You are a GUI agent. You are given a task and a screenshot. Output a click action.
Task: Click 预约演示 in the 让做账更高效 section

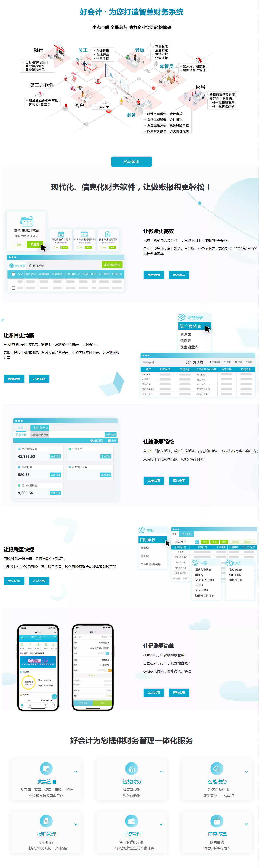point(179,275)
